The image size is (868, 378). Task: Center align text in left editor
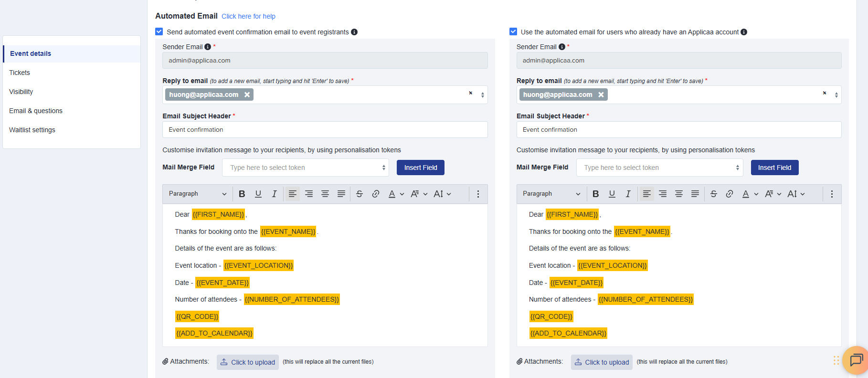point(325,194)
